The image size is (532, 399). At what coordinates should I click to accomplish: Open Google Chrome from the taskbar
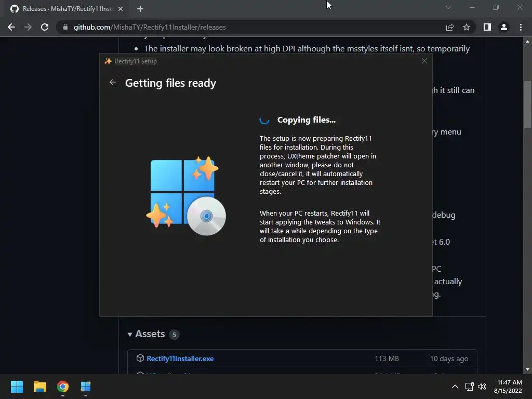point(63,387)
